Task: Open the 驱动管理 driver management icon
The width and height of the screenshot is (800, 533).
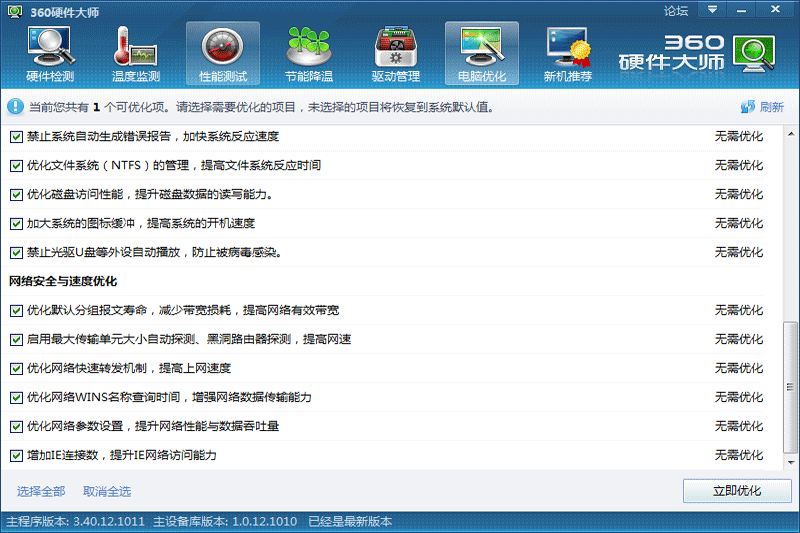Action: 395,53
